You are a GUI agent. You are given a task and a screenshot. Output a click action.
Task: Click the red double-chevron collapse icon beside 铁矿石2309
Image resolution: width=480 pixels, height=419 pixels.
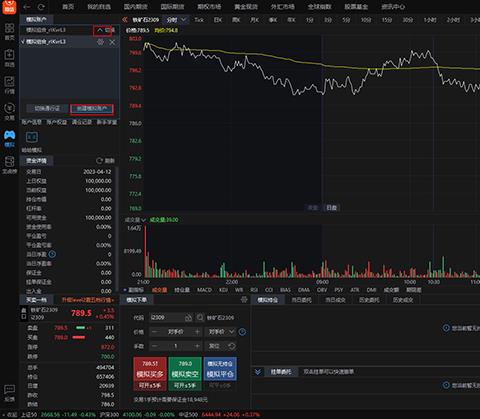[125, 20]
